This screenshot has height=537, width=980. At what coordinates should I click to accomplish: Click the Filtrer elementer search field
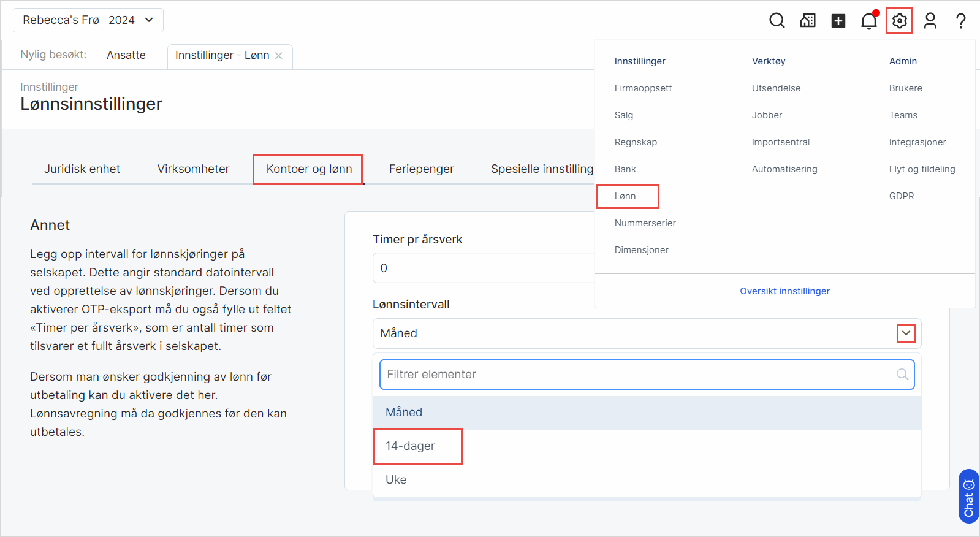637,375
